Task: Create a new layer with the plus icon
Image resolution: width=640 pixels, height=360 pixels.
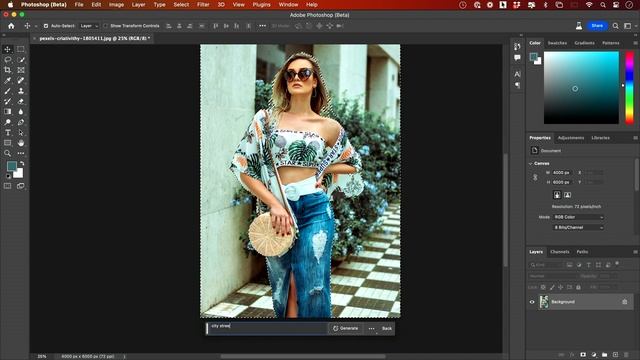Action: point(615,355)
